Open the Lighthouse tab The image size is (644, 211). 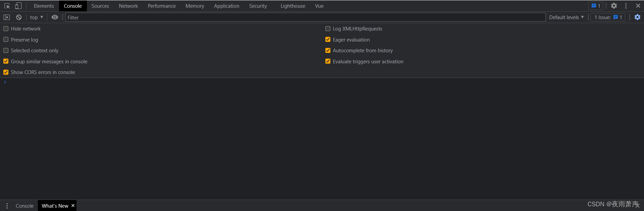(293, 6)
